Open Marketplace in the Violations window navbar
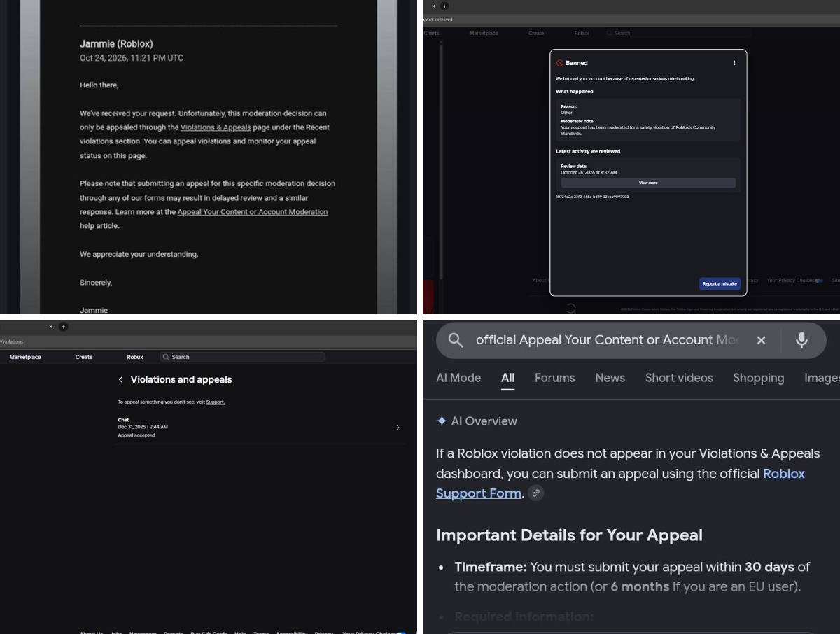This screenshot has height=634, width=840. click(x=25, y=357)
